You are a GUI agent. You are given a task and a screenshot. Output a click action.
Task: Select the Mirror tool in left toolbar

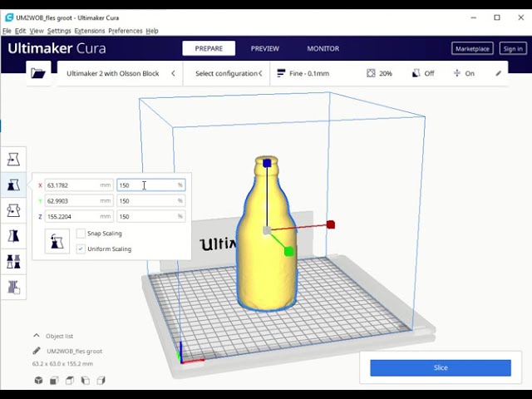13,236
